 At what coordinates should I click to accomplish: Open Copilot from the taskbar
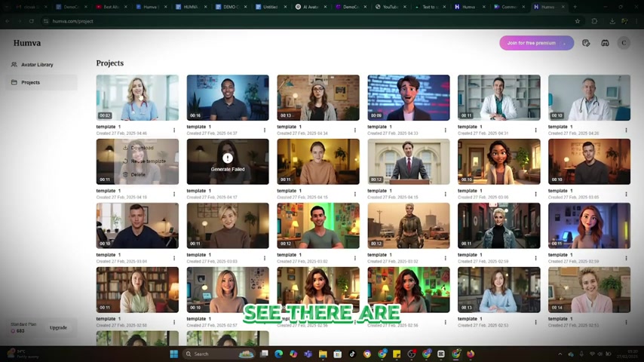pyautogui.click(x=293, y=354)
